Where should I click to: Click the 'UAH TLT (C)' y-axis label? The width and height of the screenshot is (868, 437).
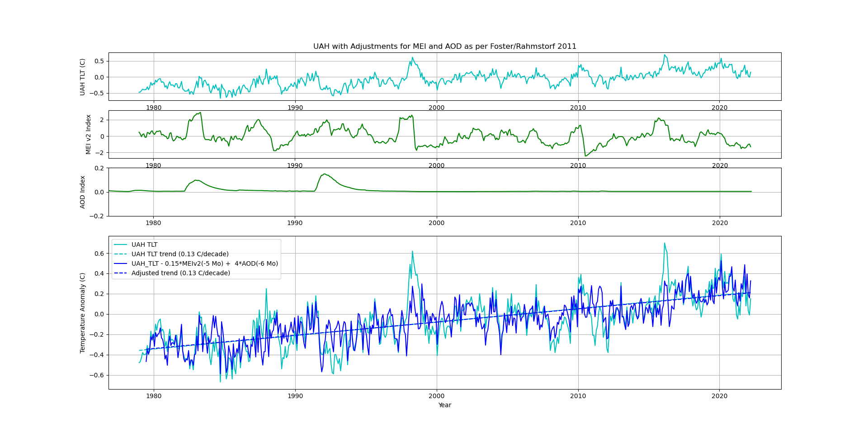point(82,77)
